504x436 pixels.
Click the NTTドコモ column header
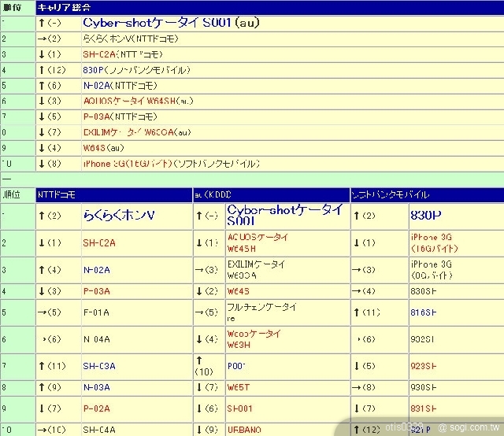point(56,194)
